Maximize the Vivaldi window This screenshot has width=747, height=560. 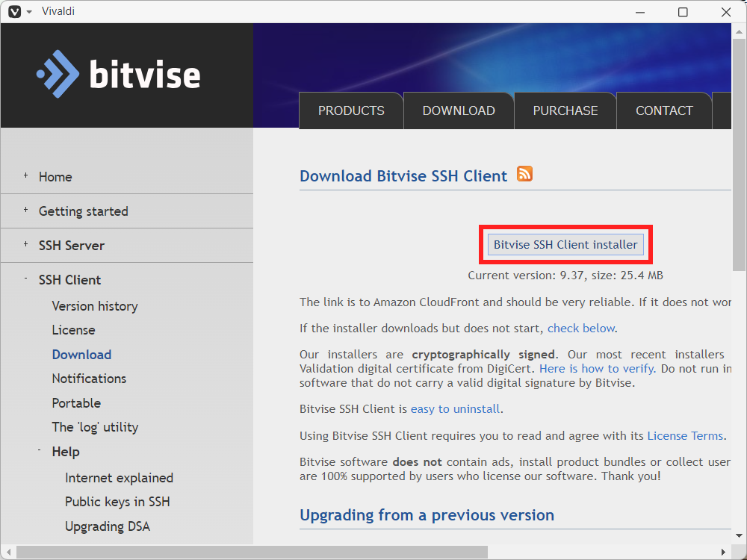point(683,12)
